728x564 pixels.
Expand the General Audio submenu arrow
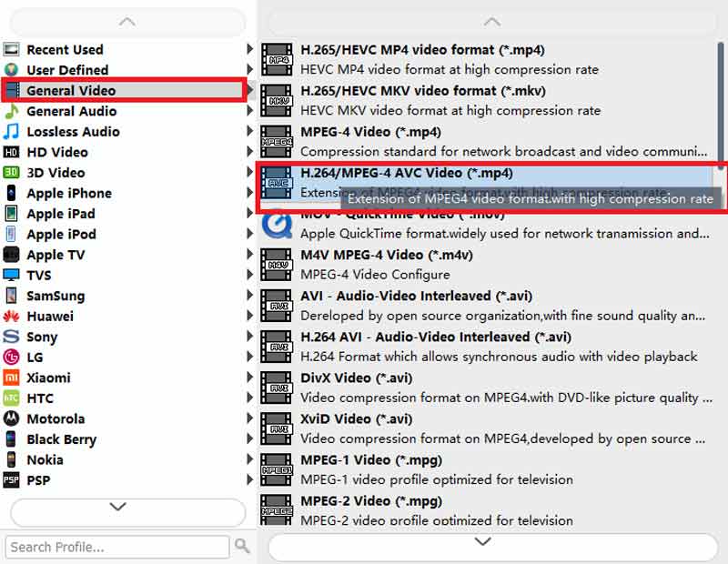[249, 110]
